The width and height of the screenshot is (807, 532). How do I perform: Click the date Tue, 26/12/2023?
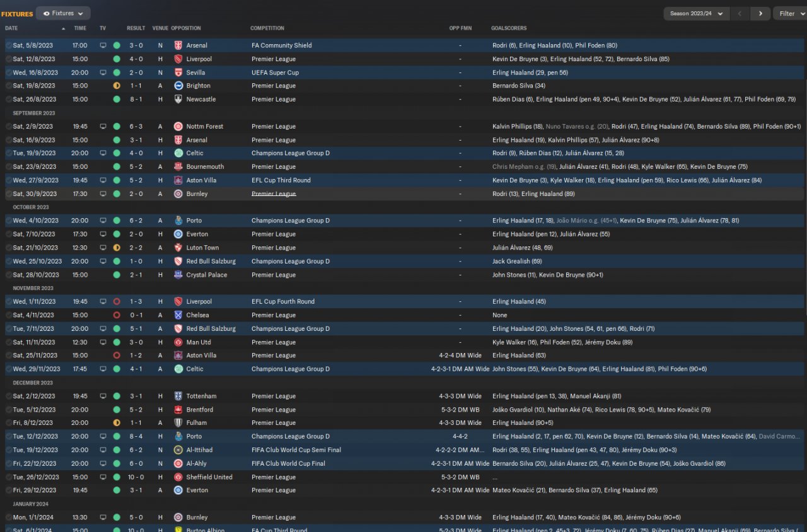(x=36, y=477)
